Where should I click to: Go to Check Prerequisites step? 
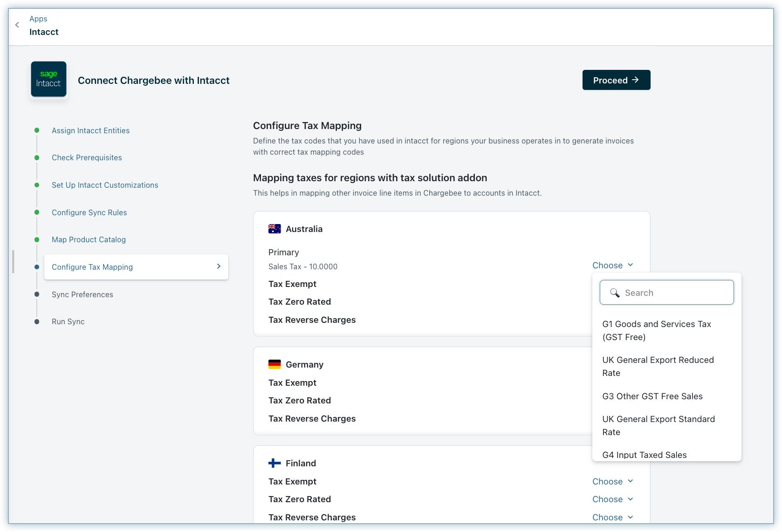(x=87, y=157)
